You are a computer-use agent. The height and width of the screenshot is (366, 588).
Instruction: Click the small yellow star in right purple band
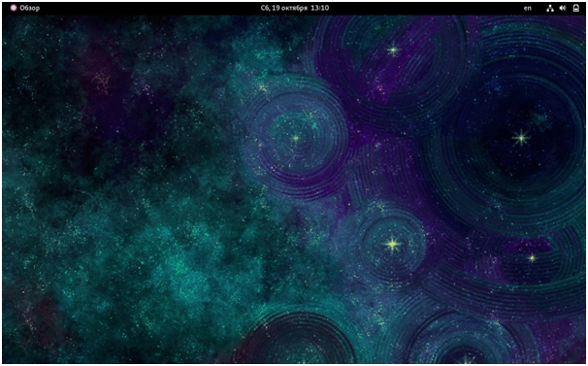(x=532, y=258)
